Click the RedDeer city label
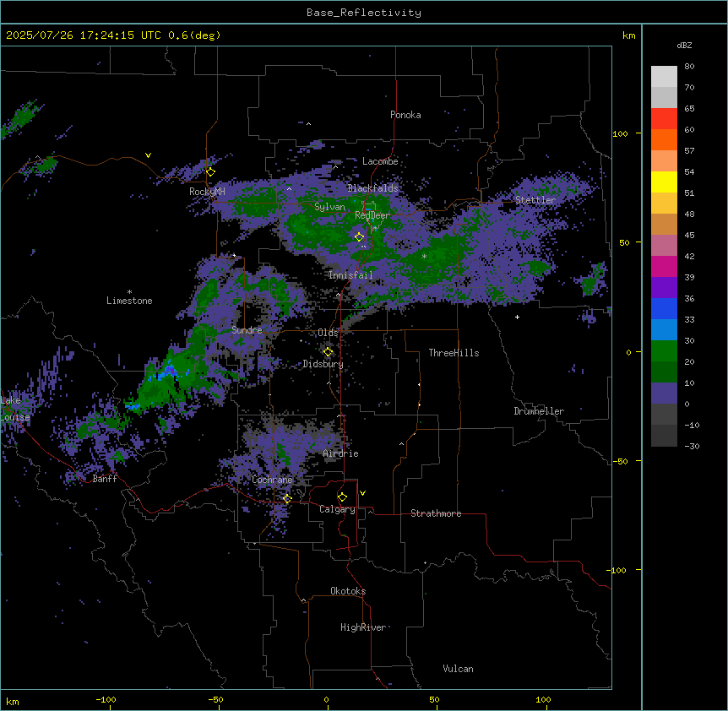 pyautogui.click(x=372, y=215)
